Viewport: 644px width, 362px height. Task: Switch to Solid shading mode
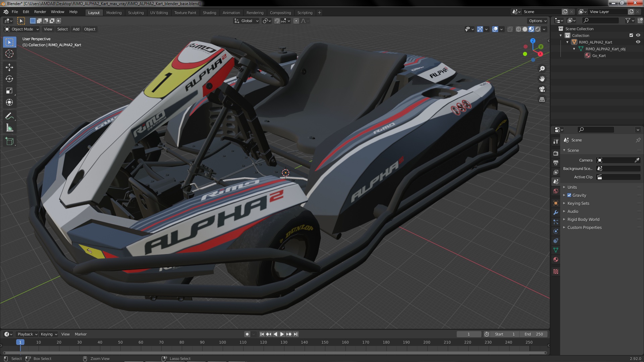525,29
